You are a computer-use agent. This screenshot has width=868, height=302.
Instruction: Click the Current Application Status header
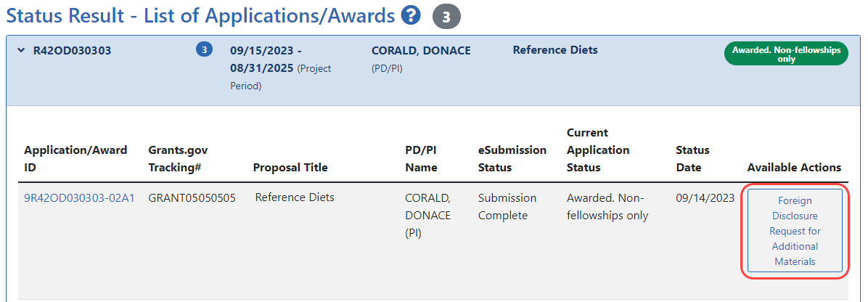click(x=597, y=150)
